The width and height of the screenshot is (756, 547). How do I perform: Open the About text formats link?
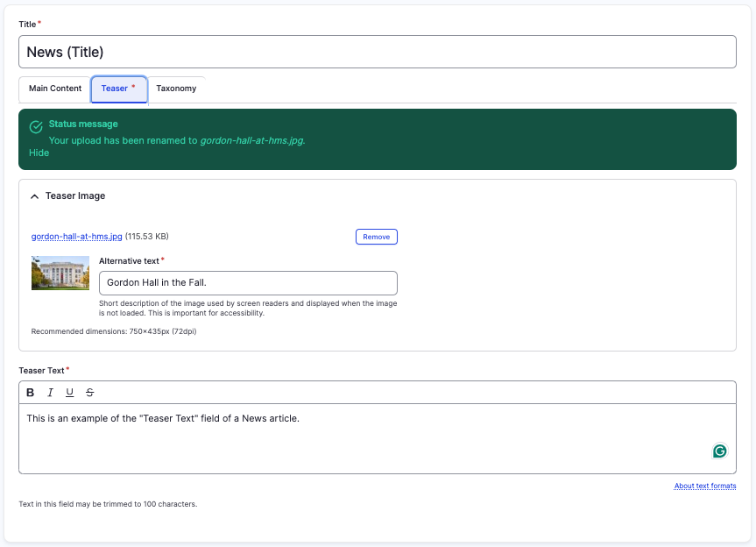(704, 486)
